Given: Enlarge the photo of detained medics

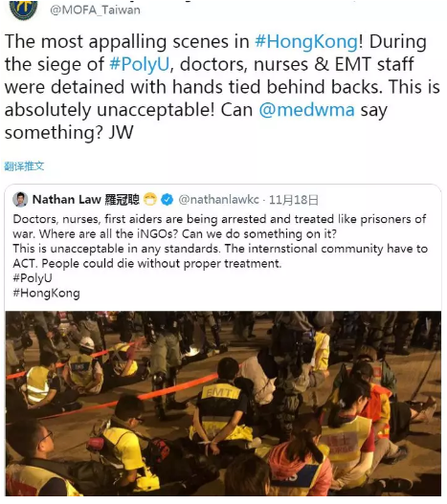Looking at the screenshot, I should 223,404.
